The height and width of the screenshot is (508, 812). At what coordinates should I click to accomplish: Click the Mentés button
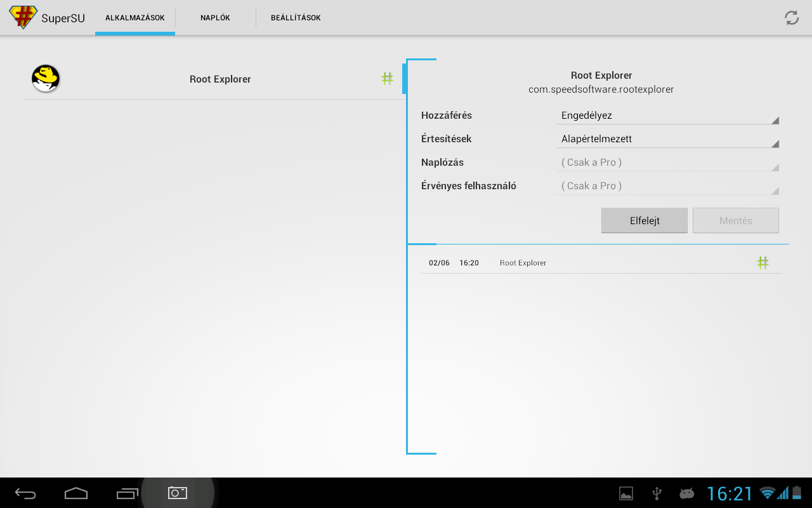point(736,220)
